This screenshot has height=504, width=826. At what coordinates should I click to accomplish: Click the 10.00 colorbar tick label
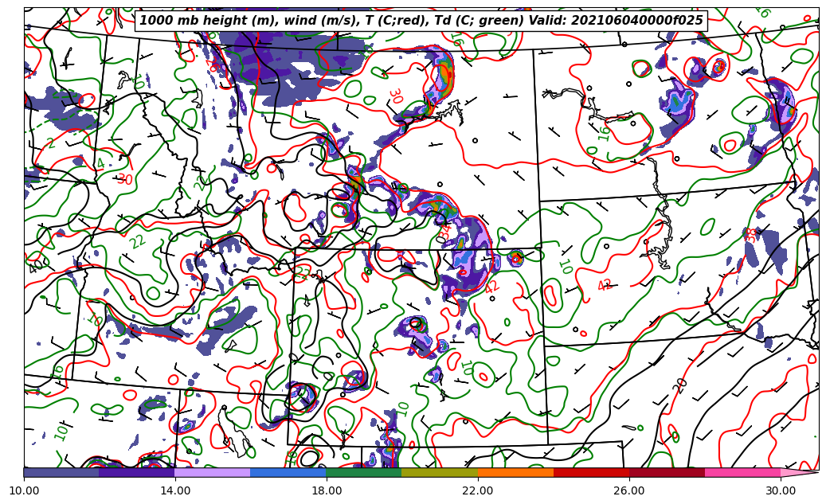point(24,491)
